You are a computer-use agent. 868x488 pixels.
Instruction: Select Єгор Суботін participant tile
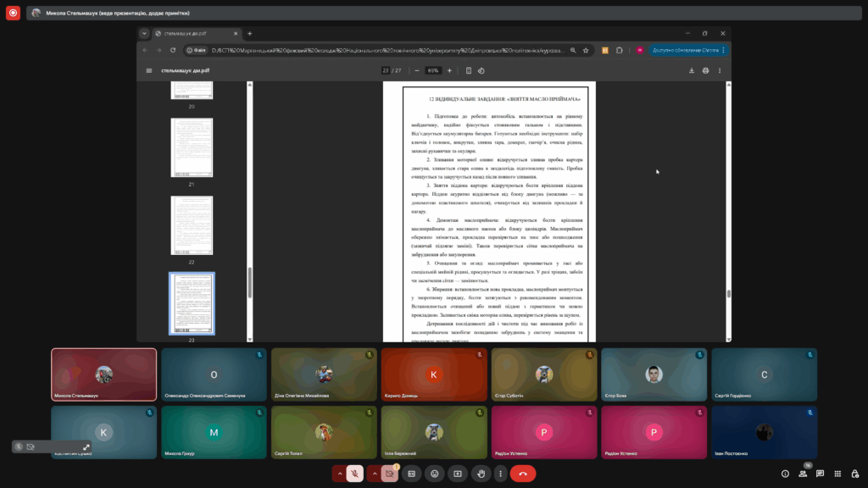tap(544, 374)
